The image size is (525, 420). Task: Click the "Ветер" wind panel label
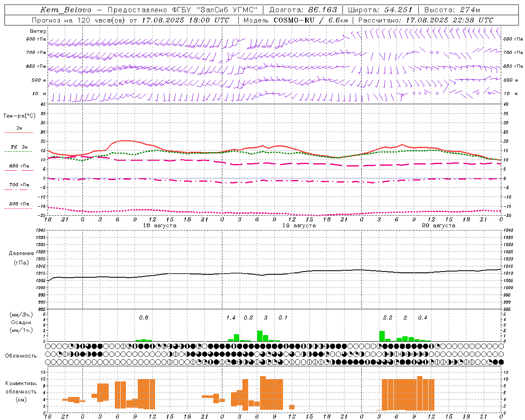click(x=38, y=31)
